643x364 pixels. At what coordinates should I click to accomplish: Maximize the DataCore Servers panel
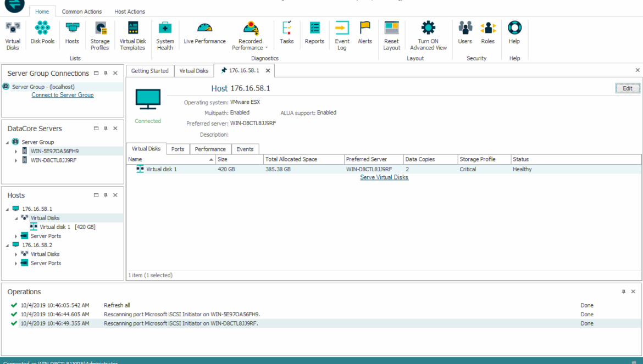point(96,128)
